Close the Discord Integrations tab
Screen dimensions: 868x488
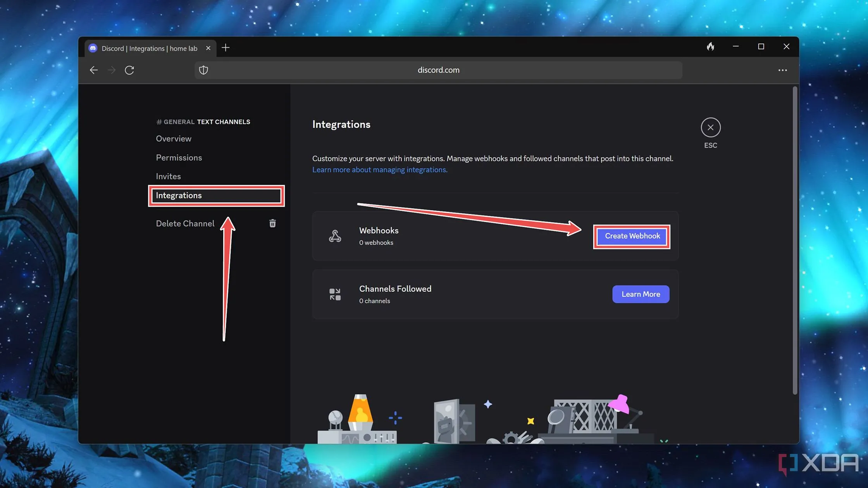[208, 48]
